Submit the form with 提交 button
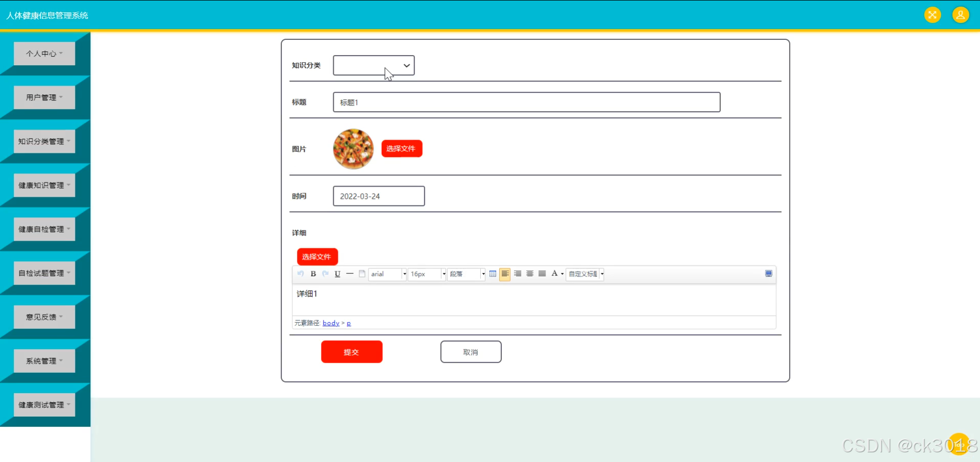Image resolution: width=980 pixels, height=462 pixels. 352,352
